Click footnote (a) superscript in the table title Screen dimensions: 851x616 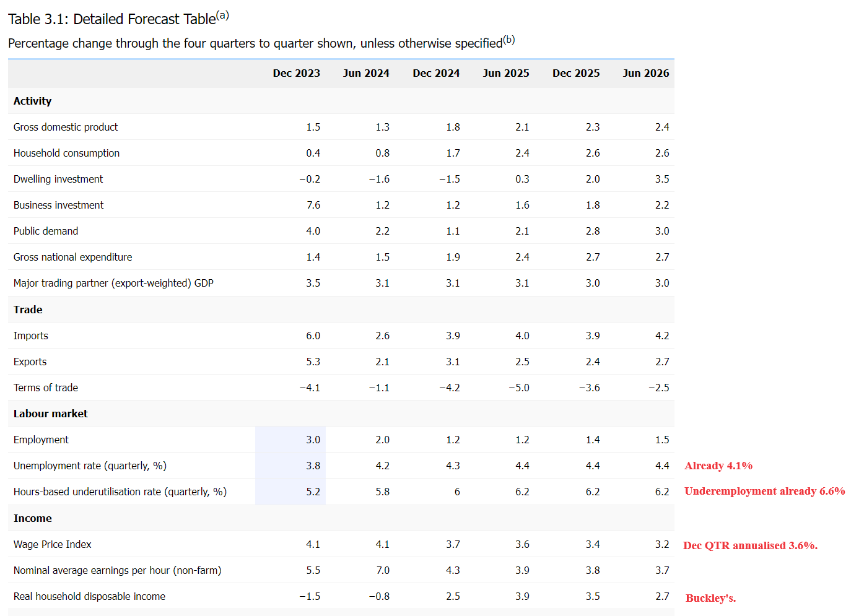click(x=223, y=15)
